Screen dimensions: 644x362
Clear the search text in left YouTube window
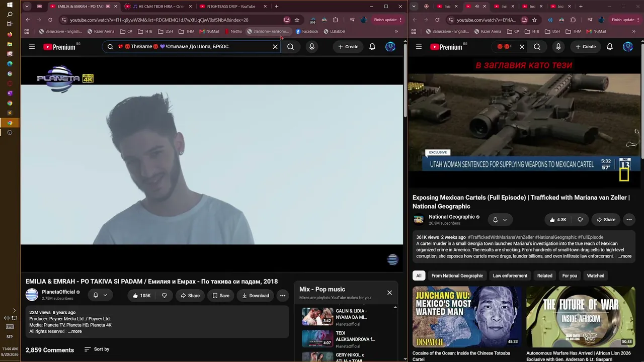coord(275,47)
